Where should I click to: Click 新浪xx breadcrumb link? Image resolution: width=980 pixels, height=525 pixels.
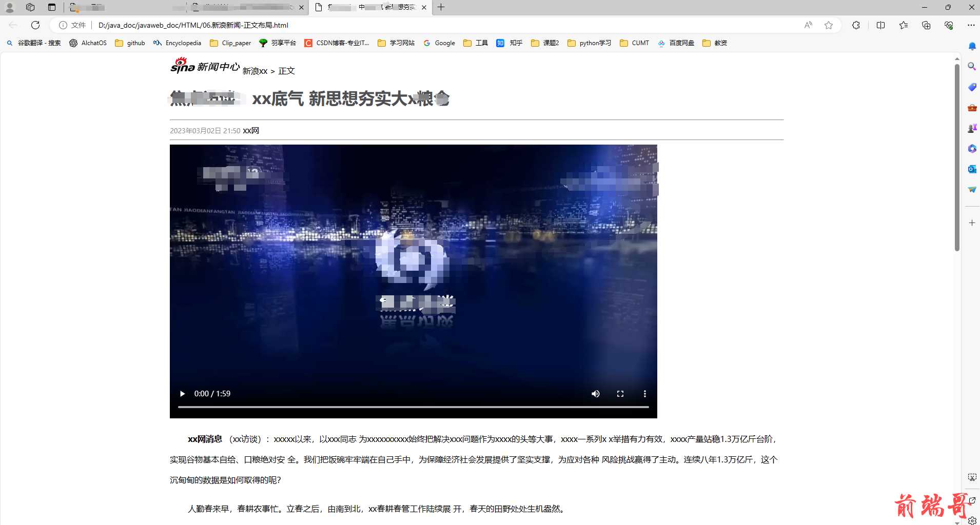click(255, 71)
